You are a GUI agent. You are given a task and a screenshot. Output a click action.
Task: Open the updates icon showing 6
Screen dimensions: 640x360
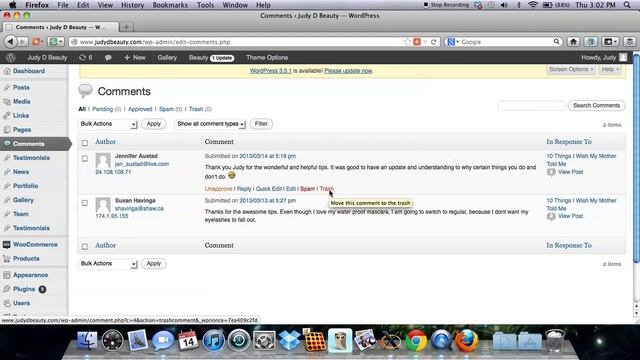86,58
